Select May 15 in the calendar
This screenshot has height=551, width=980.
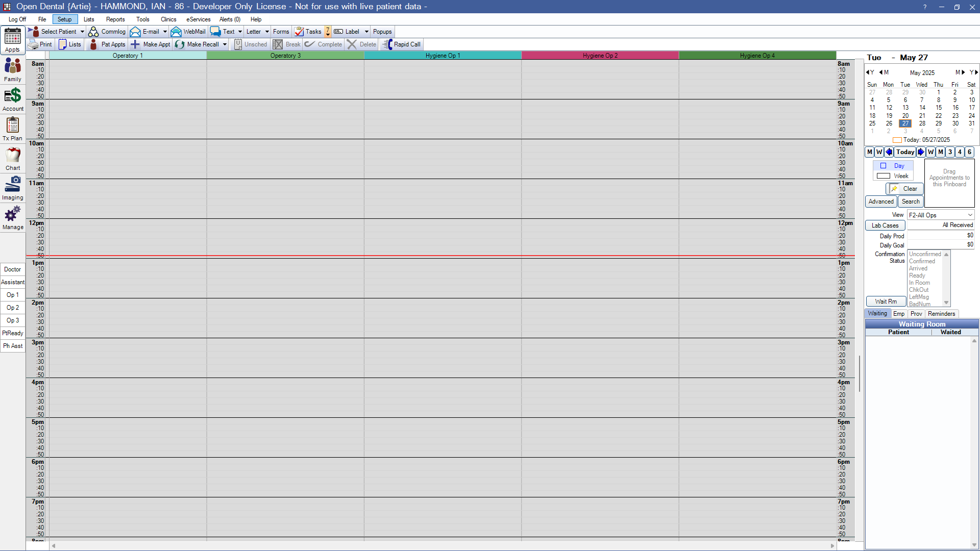(939, 108)
